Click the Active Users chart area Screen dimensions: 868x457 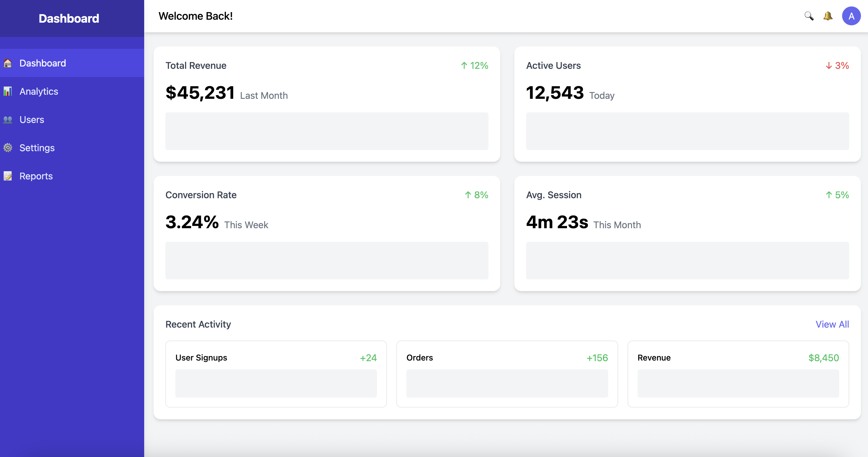click(x=687, y=131)
